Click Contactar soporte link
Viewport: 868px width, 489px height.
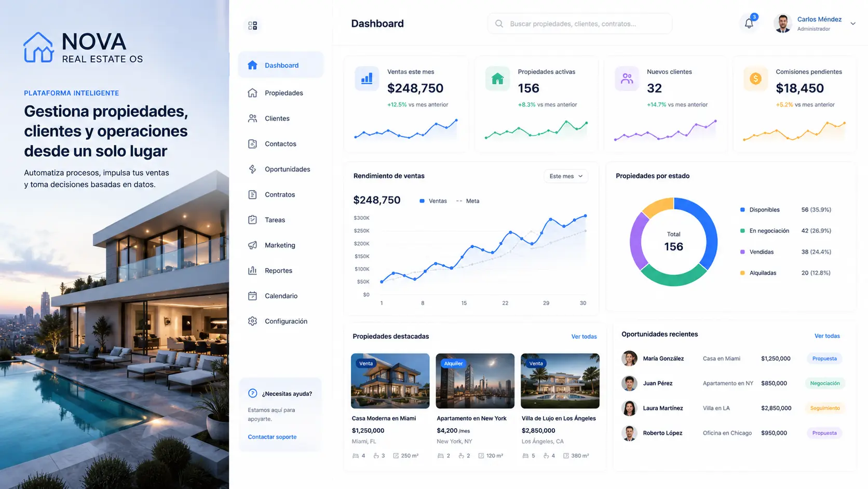pyautogui.click(x=272, y=437)
